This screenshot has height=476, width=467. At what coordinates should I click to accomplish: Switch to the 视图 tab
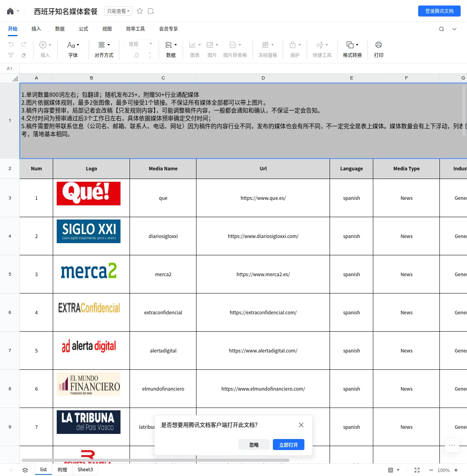107,29
